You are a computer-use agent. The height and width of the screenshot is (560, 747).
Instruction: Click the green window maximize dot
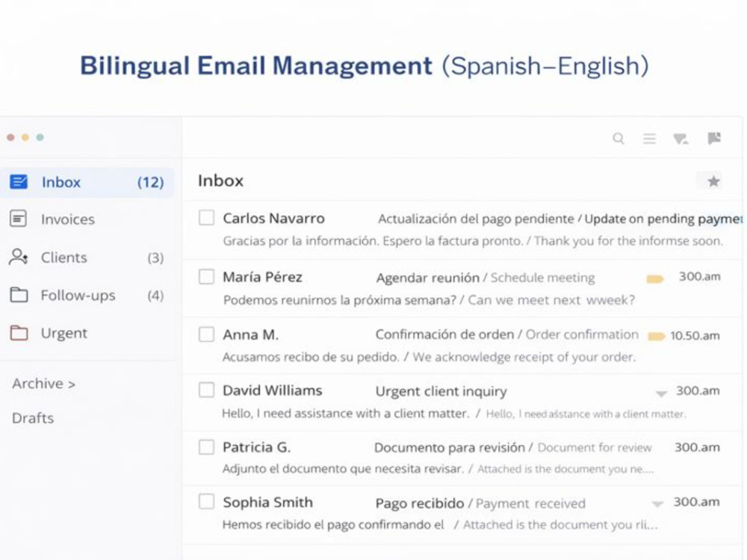(x=40, y=137)
